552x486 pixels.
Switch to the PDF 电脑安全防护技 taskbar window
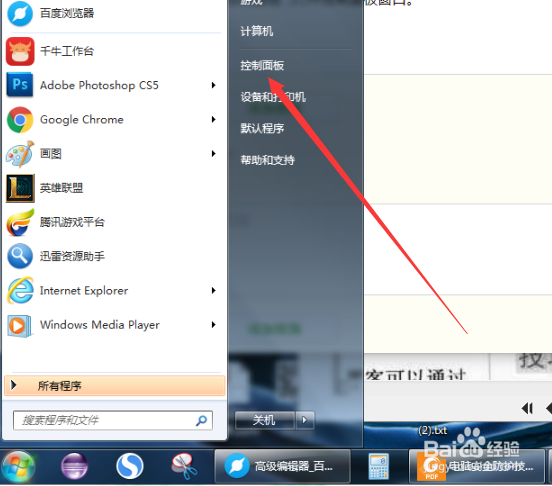coord(477,467)
